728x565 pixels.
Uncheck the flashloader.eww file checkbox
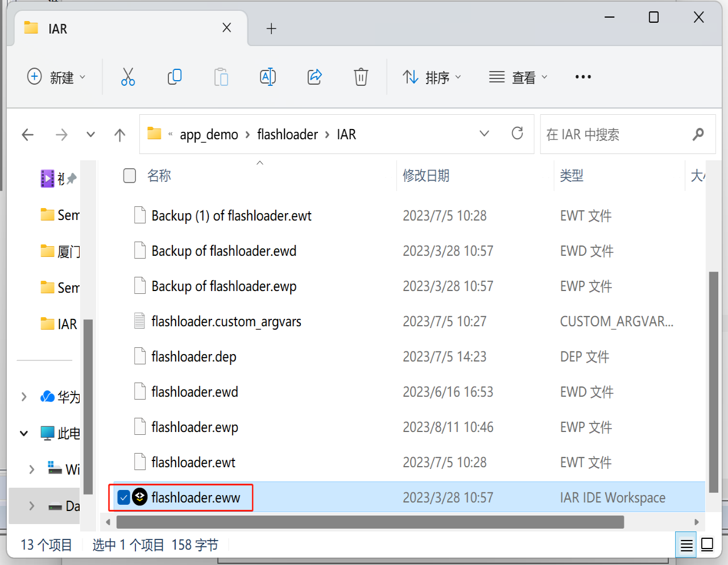click(x=123, y=497)
